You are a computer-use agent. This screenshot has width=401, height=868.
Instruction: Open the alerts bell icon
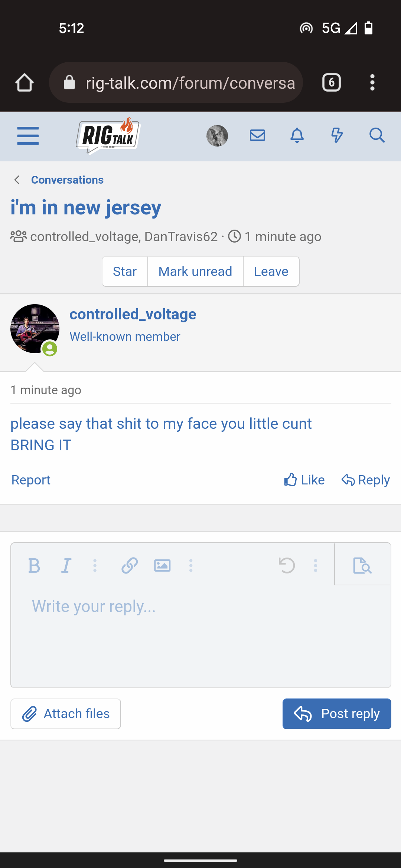click(x=297, y=135)
